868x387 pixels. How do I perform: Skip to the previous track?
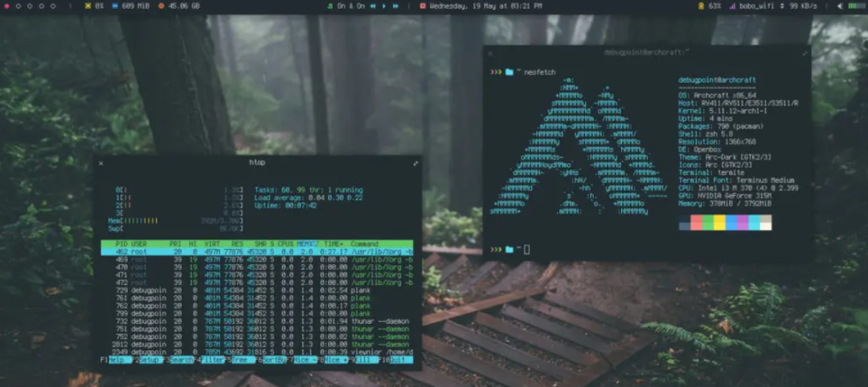click(373, 6)
